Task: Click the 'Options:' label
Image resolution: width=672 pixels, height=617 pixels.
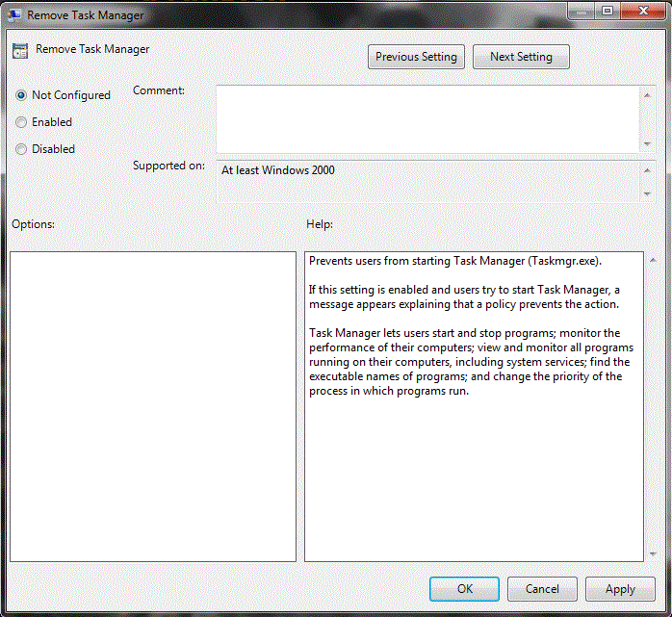Action: [33, 224]
